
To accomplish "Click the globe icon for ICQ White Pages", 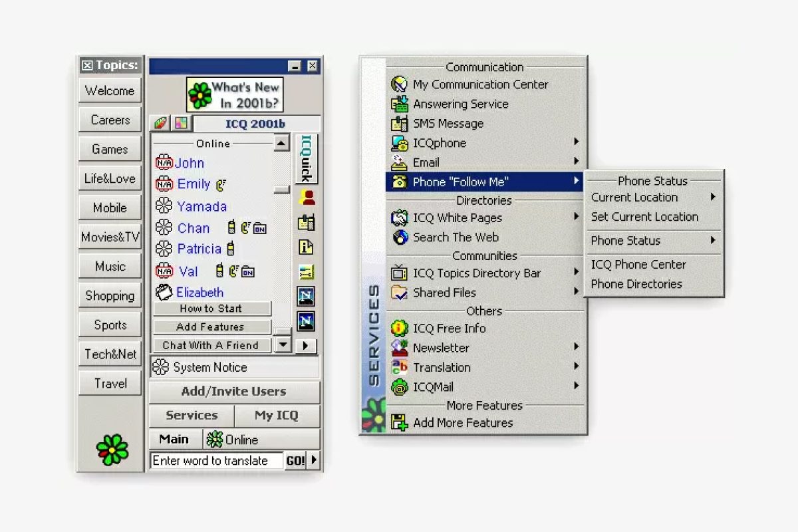I will coord(400,217).
